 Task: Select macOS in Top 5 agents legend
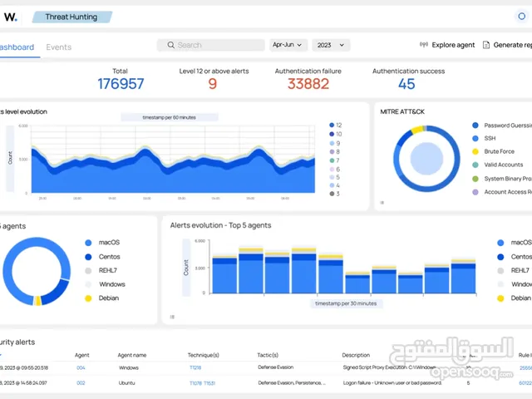point(102,243)
